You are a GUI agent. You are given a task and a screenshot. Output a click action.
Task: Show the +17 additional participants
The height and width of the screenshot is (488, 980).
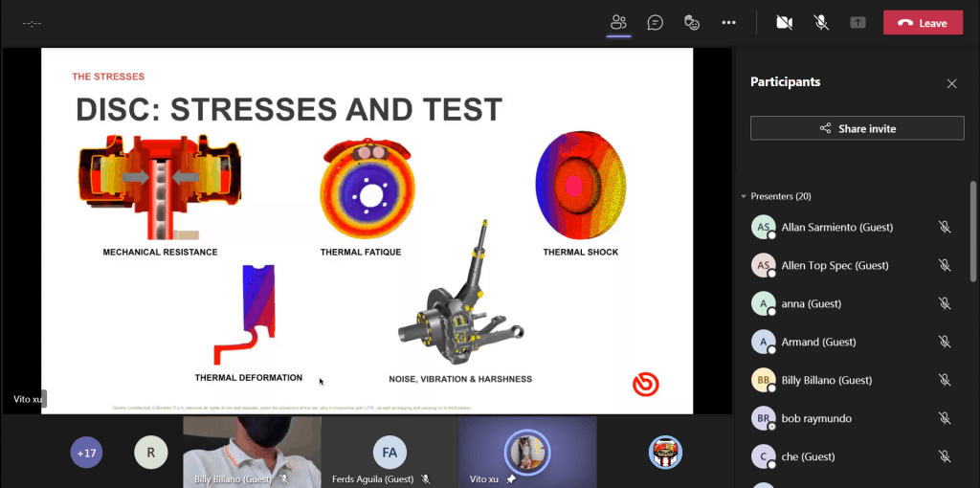pyautogui.click(x=86, y=452)
